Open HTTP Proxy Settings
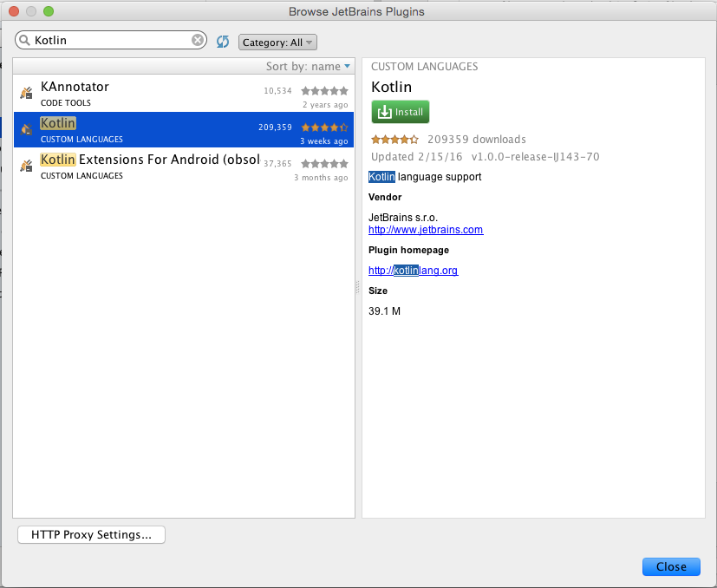The height and width of the screenshot is (588, 717). (x=91, y=534)
